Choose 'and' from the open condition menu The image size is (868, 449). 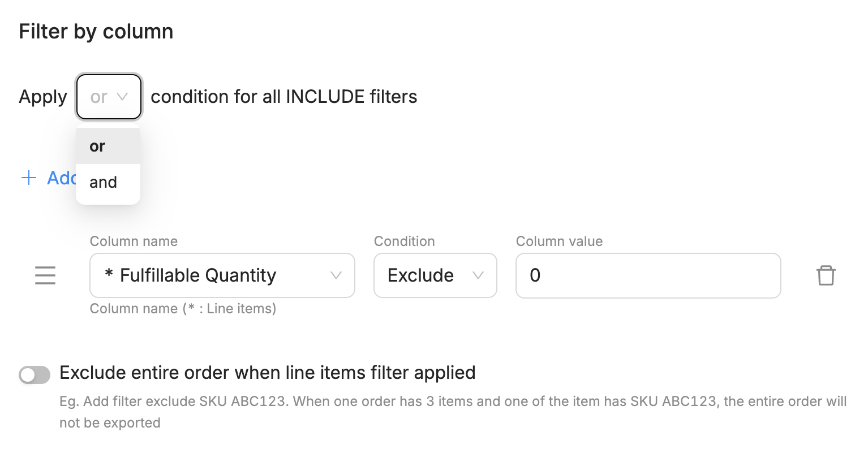[108, 182]
